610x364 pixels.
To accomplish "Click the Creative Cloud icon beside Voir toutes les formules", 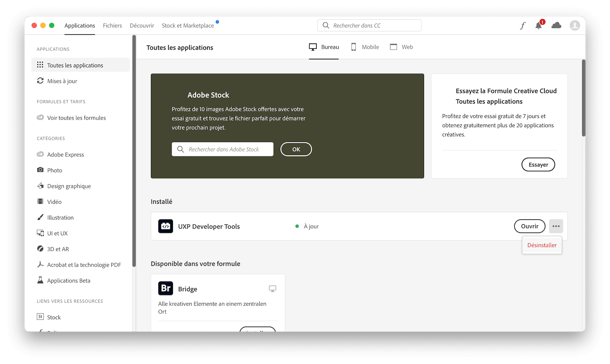I will coord(40,118).
